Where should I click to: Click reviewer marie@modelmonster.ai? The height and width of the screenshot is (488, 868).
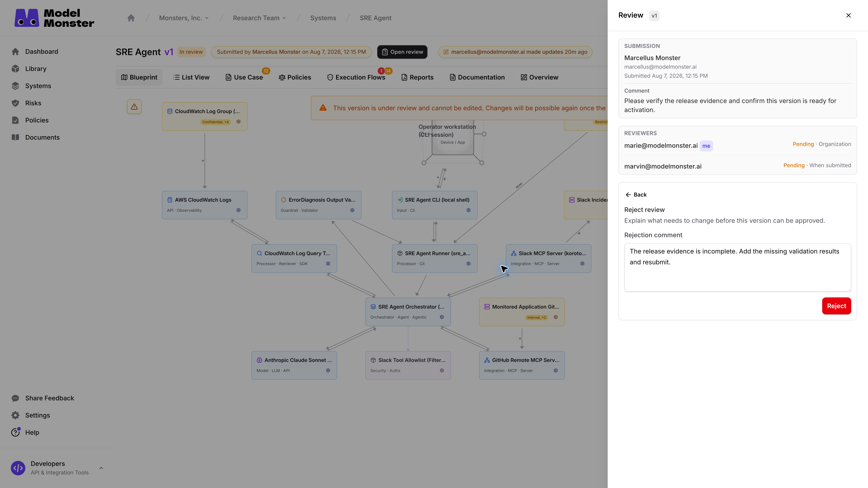point(661,145)
